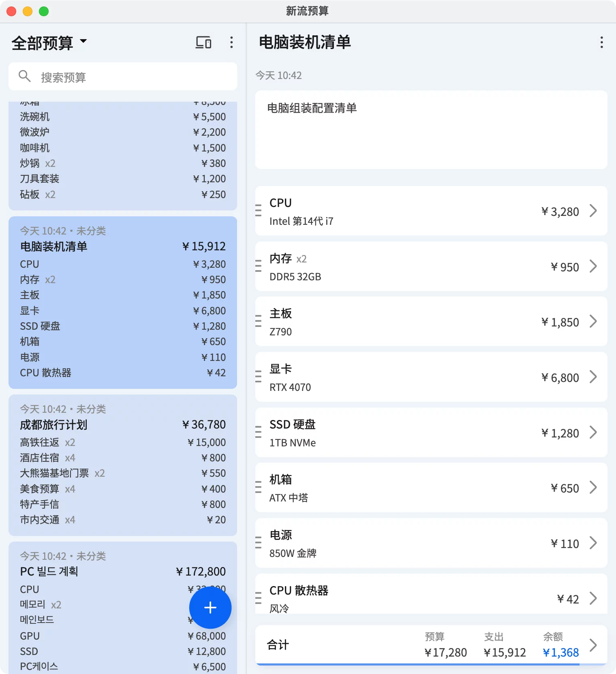
Task: Click the ¥172,800 total on PC 빌드 계획 card
Action: pyautogui.click(x=201, y=572)
